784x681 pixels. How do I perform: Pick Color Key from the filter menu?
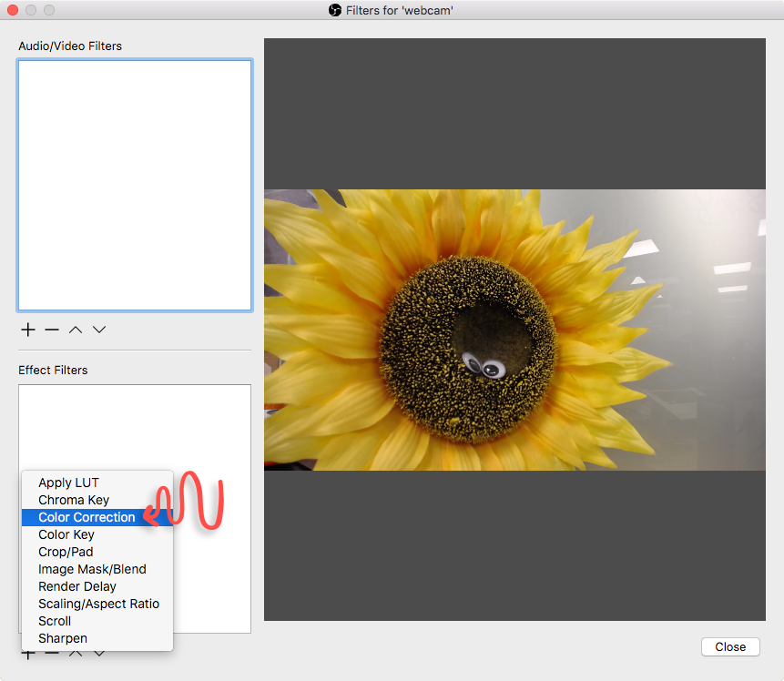point(97,534)
